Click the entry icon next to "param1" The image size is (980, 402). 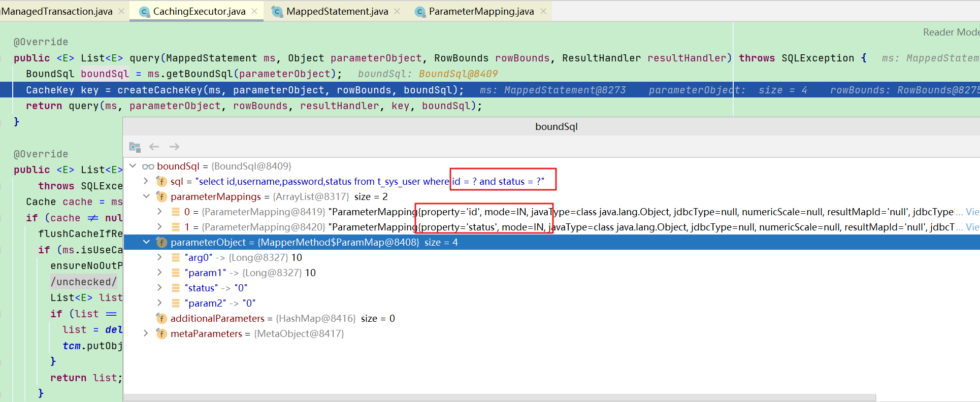click(x=175, y=273)
